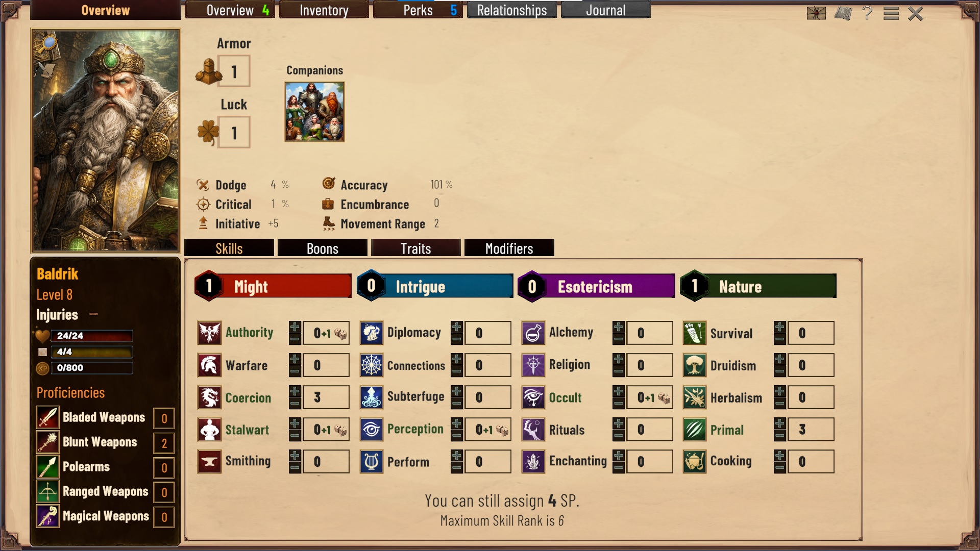Open the help question mark icon

(x=867, y=13)
